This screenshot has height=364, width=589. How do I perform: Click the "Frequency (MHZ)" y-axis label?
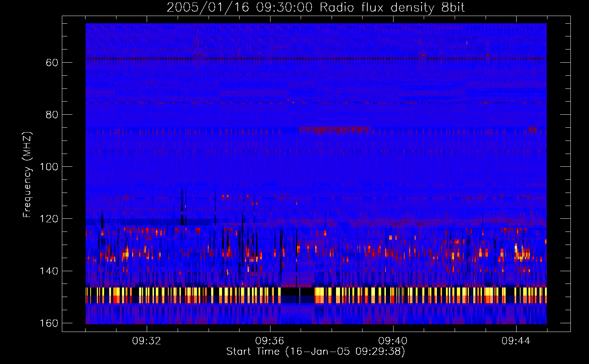[x=27, y=175]
